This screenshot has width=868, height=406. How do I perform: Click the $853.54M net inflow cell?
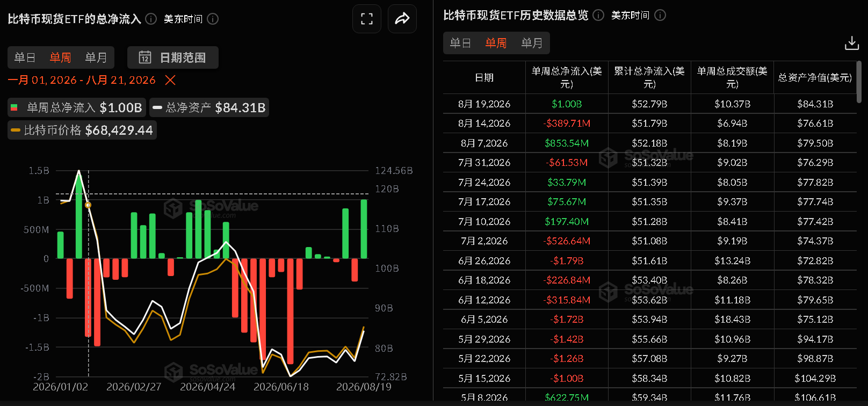tap(567, 143)
